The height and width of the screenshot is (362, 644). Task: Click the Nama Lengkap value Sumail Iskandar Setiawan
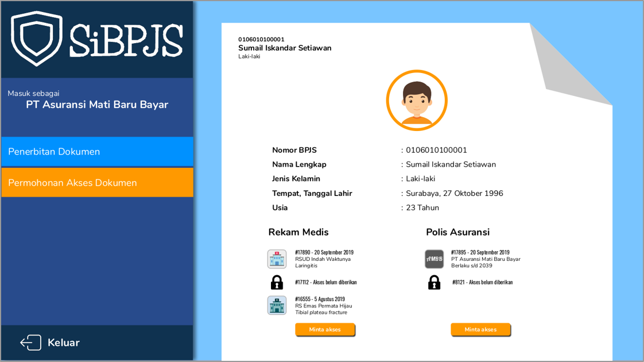pos(451,164)
